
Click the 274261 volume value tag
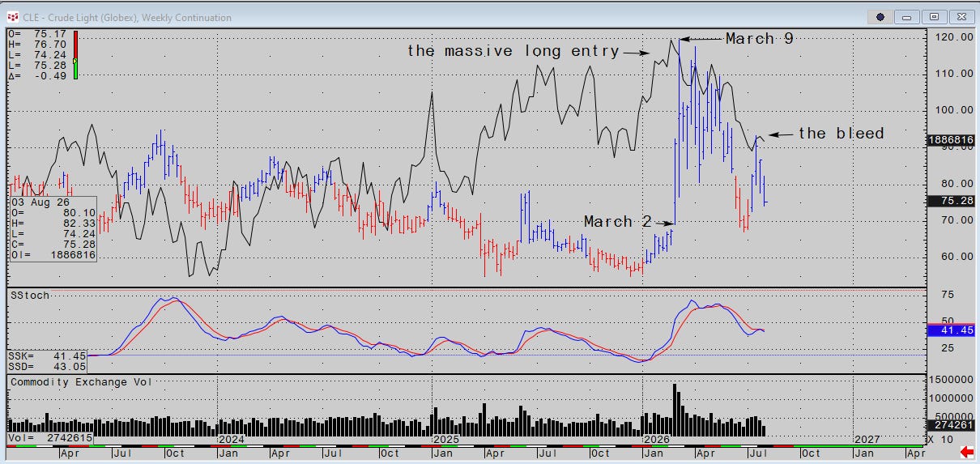tap(951, 424)
